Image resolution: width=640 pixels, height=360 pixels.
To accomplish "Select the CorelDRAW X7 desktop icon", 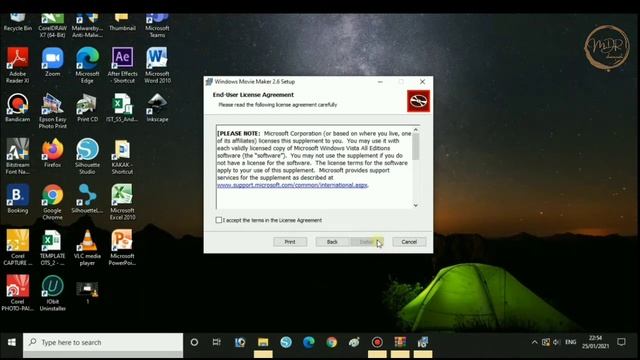I will [x=52, y=26].
